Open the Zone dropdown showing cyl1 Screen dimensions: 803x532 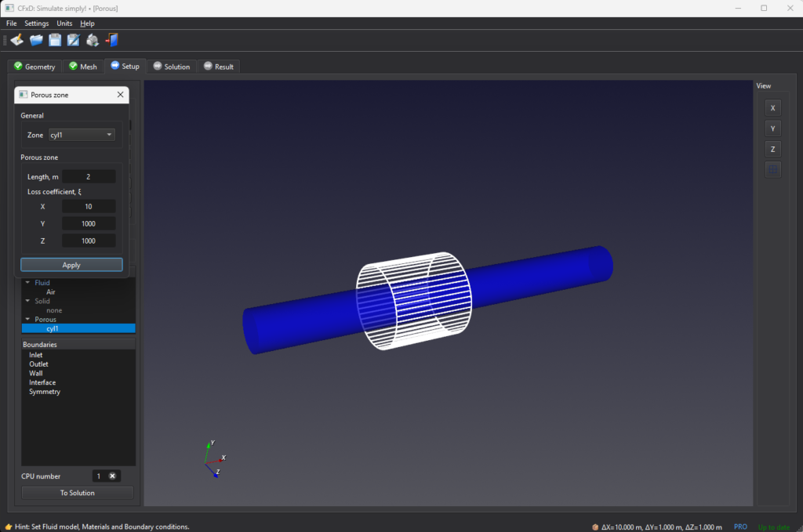tap(82, 135)
